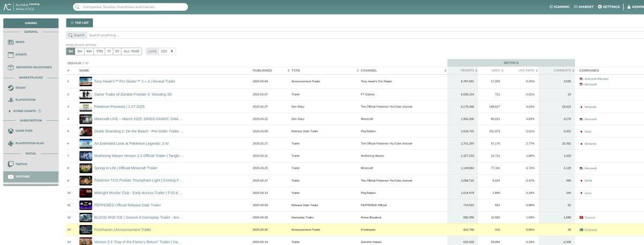Open Zombie Frontier 4 trailer thumbnail
Viewport: 644px width, 245px height.
click(x=86, y=95)
